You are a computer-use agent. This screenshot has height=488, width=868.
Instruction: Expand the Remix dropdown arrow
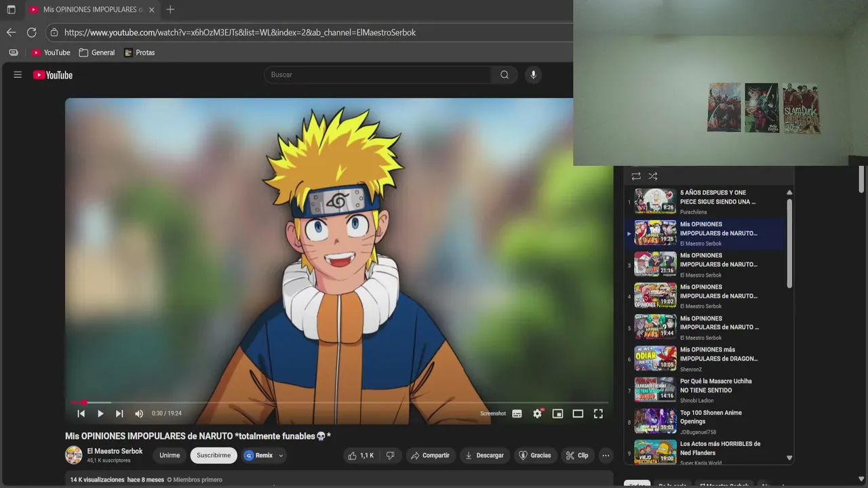click(x=281, y=455)
